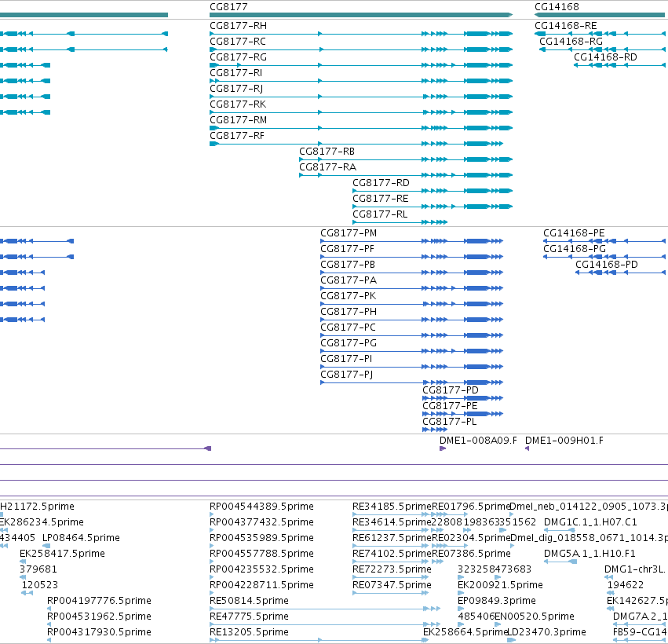Choose transcript CG8177-RF
This screenshot has height=644, width=668.
pyautogui.click(x=237, y=136)
